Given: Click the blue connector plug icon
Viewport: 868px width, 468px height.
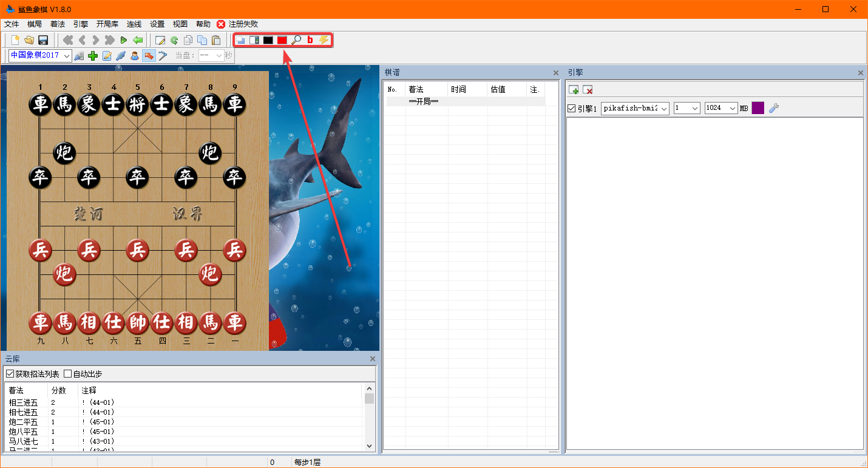Looking at the screenshot, I should point(121,56).
